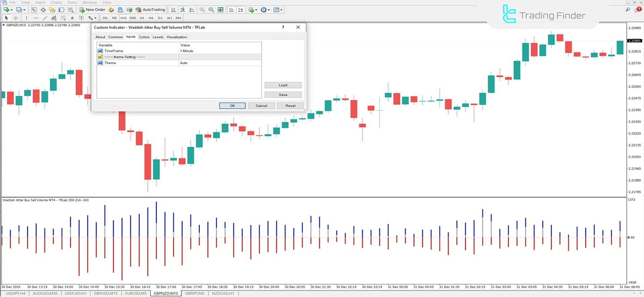The image size is (644, 297).
Task: Open the Periods clock dropdown arrow
Action: click(269, 10)
